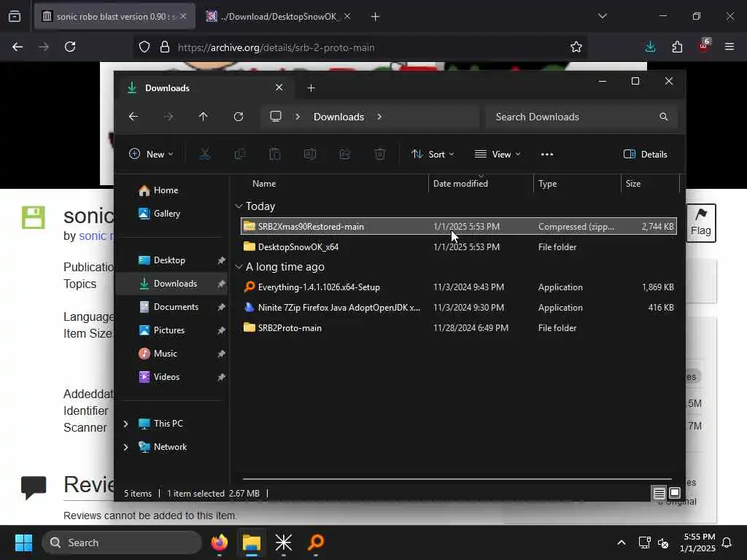Select the Ninite 7Zip Firefox Java installer
This screenshot has width=747, height=560.
pyautogui.click(x=458, y=308)
